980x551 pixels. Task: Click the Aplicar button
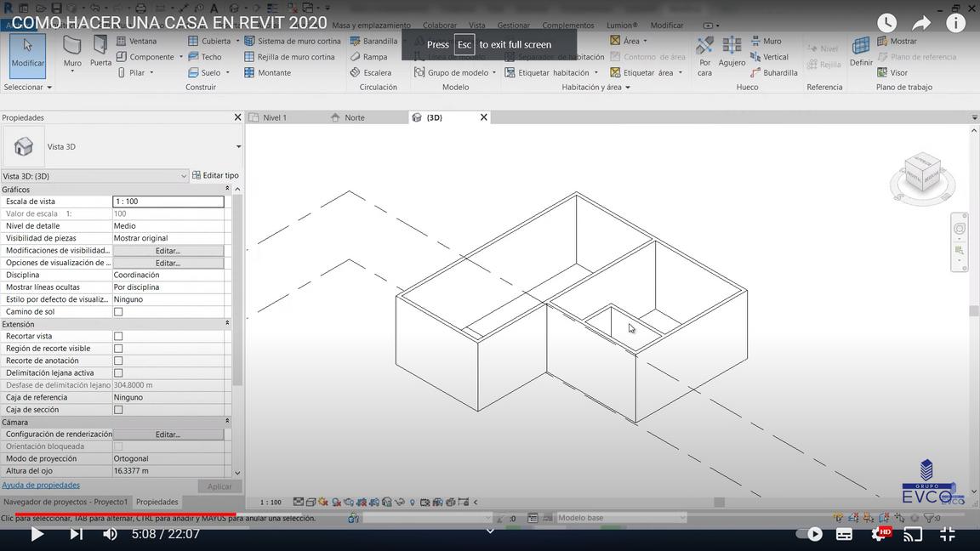pos(219,486)
